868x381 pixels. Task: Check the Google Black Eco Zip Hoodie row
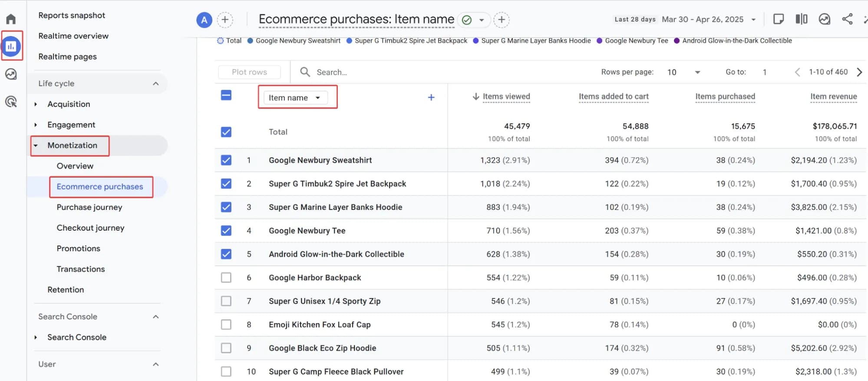(226, 348)
